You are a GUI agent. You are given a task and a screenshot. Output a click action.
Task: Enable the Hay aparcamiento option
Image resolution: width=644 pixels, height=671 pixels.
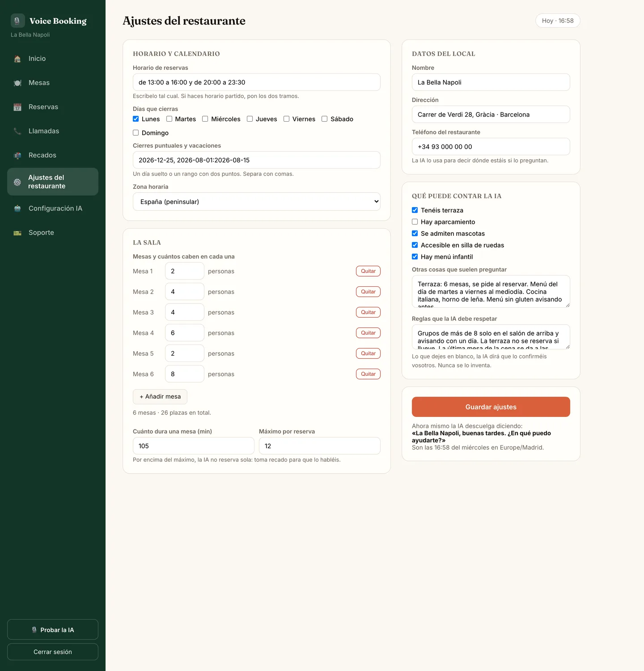(x=415, y=222)
